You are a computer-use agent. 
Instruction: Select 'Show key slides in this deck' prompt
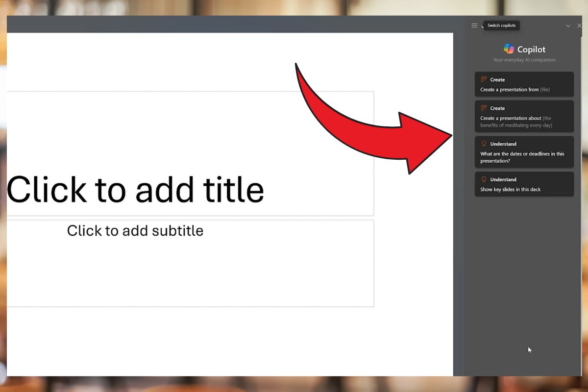coord(524,184)
